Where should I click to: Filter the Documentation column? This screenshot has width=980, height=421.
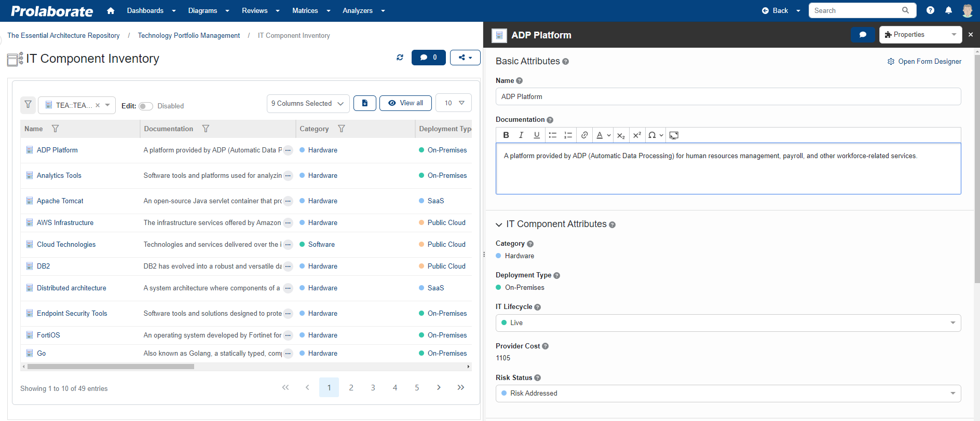pos(206,129)
